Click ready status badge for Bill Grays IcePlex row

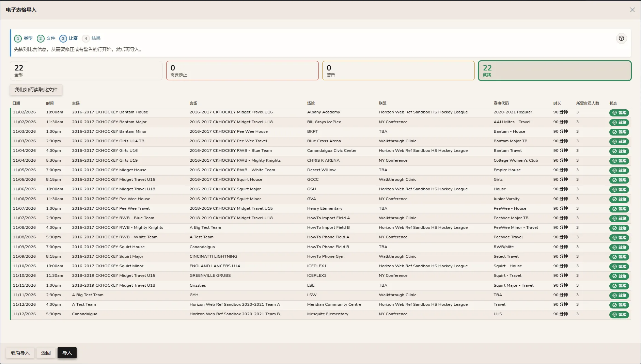click(619, 122)
